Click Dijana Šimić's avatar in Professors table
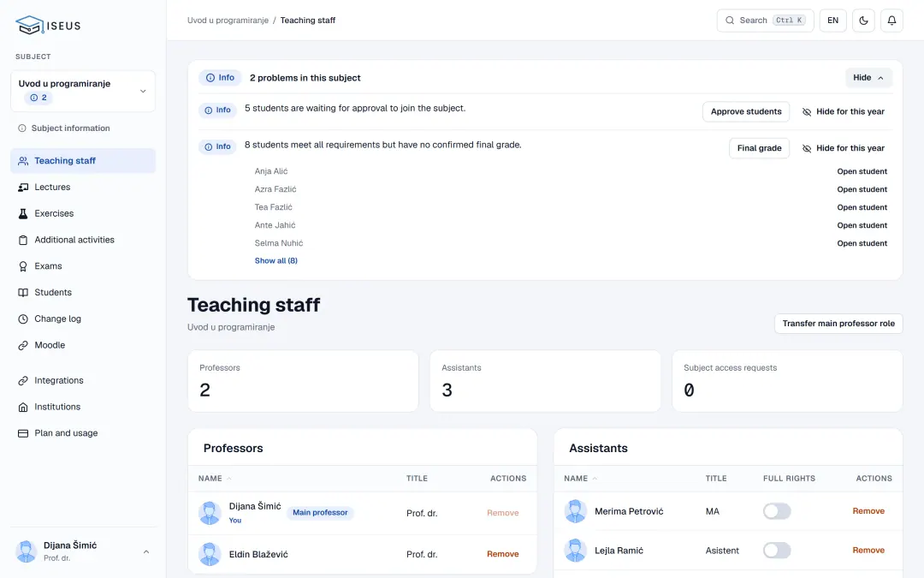The image size is (924, 578). tap(210, 513)
